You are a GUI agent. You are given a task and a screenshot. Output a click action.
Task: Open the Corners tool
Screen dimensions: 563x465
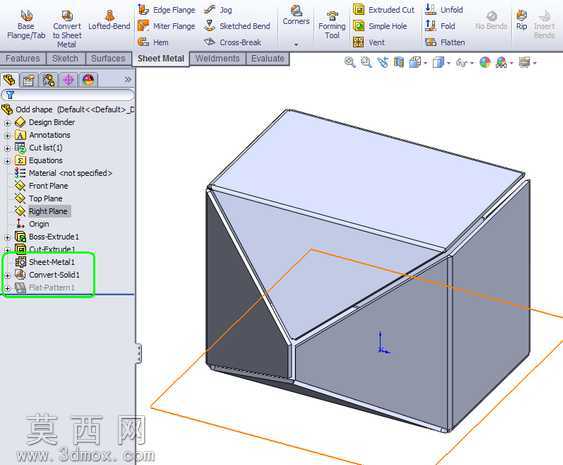pos(296,15)
